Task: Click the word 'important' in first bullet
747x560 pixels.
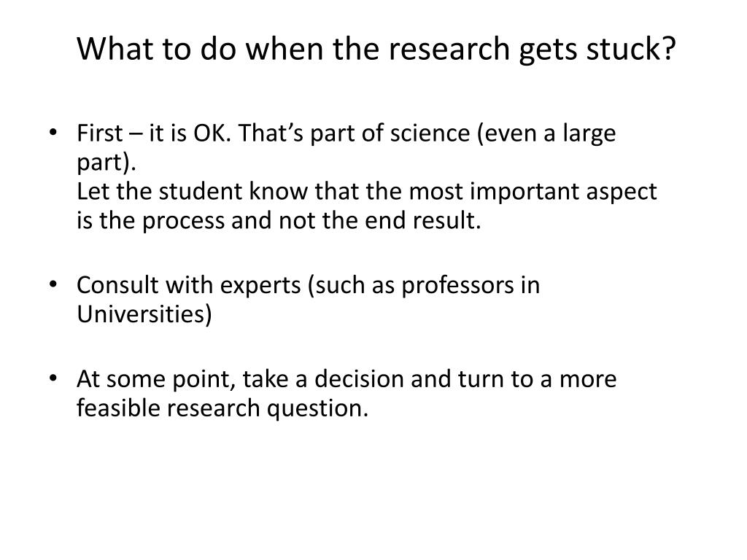Action: (x=524, y=192)
